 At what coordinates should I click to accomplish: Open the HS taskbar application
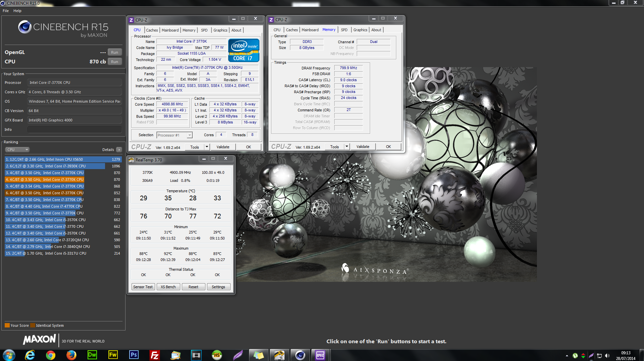click(x=217, y=355)
